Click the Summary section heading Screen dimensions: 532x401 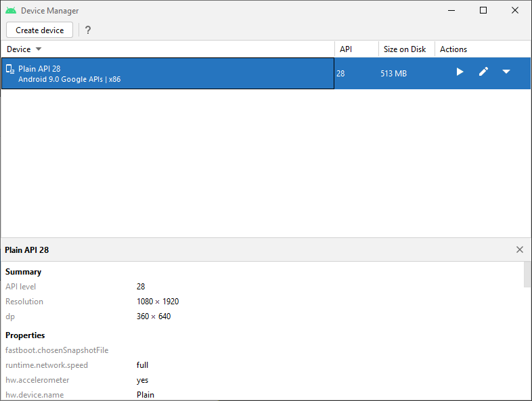[24, 272]
